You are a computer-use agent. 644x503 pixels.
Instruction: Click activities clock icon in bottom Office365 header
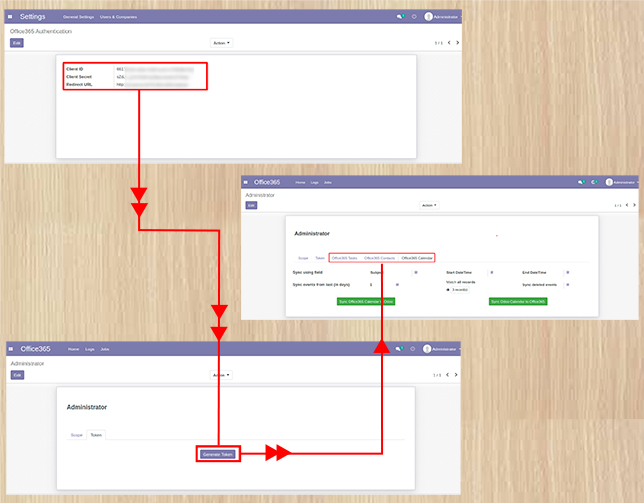413,349
